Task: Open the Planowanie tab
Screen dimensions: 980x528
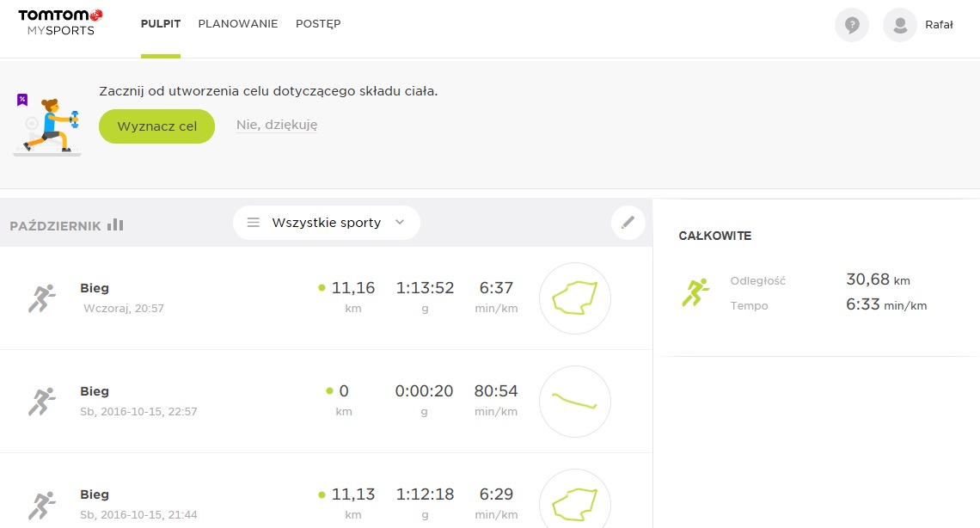Action: (x=238, y=24)
